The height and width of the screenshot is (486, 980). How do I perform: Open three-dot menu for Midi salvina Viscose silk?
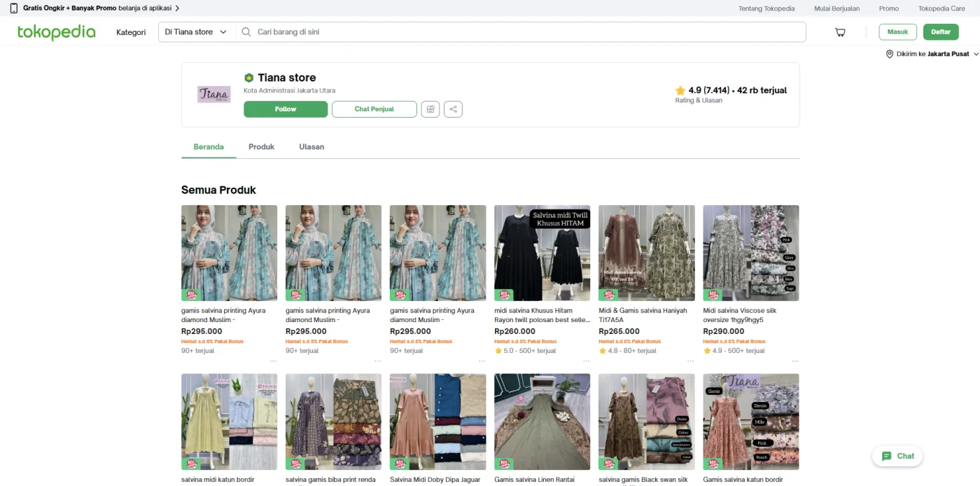[794, 361]
